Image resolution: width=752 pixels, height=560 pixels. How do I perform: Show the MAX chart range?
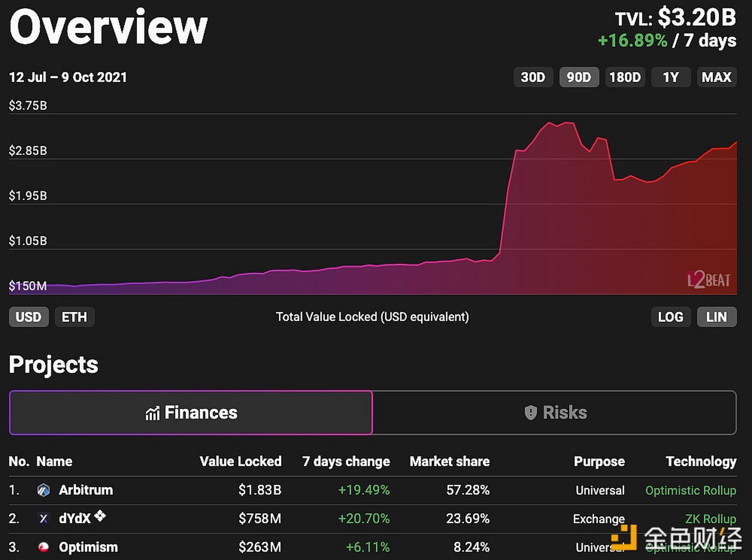coord(717,77)
